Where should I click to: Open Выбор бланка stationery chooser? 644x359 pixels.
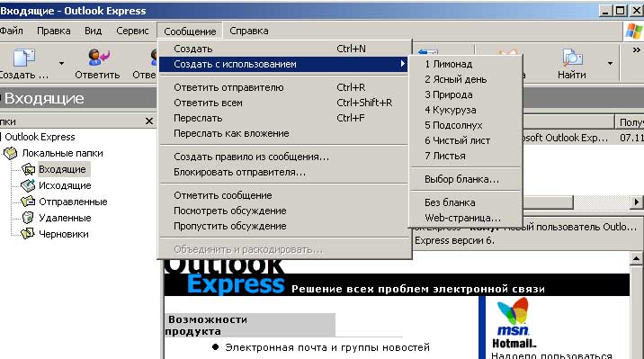coord(466,180)
